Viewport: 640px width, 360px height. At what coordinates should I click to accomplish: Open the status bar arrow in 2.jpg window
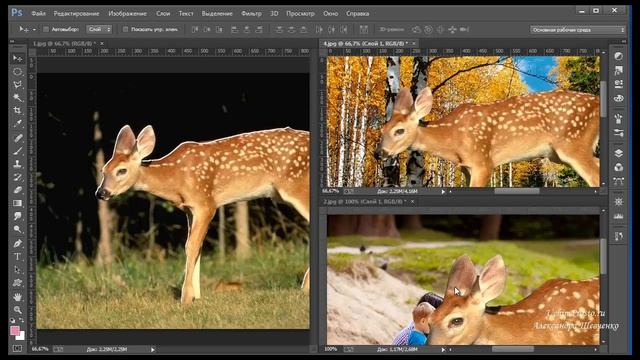coord(443,349)
